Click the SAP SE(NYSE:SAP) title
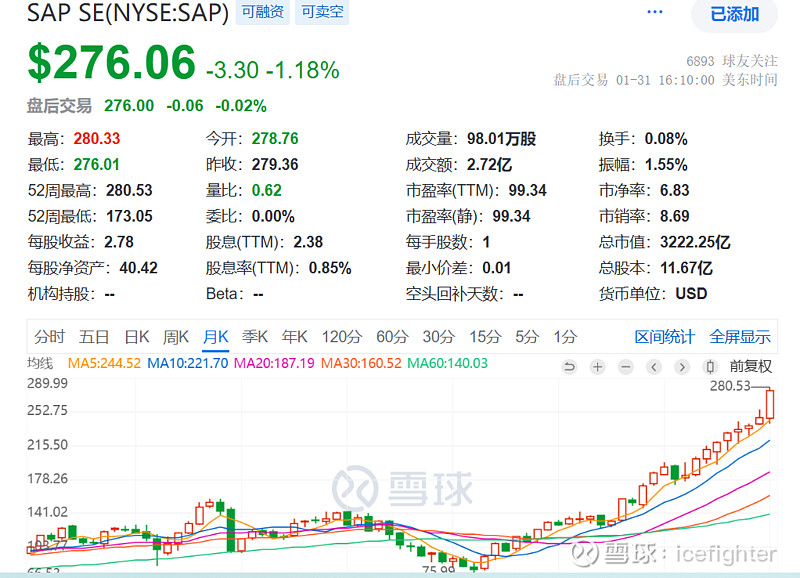 128,12
